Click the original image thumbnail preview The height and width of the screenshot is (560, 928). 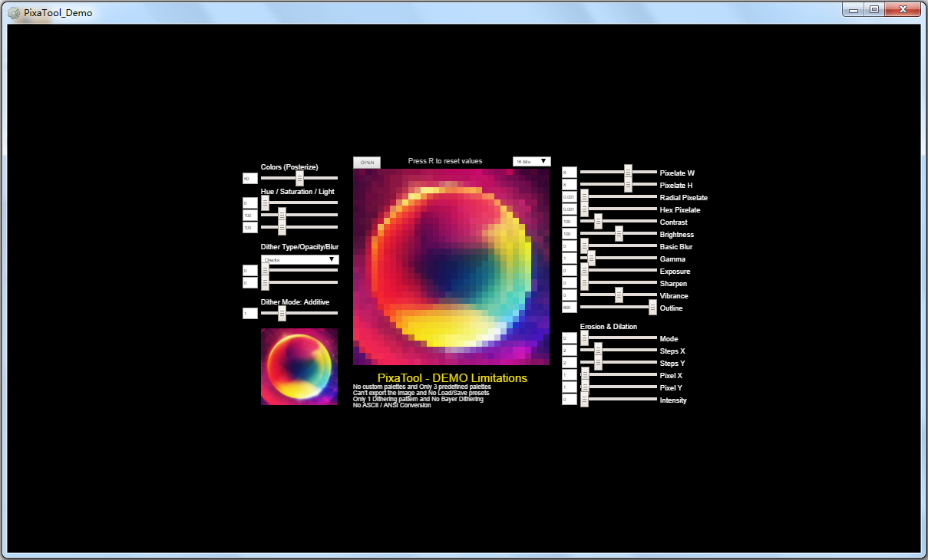coord(299,367)
